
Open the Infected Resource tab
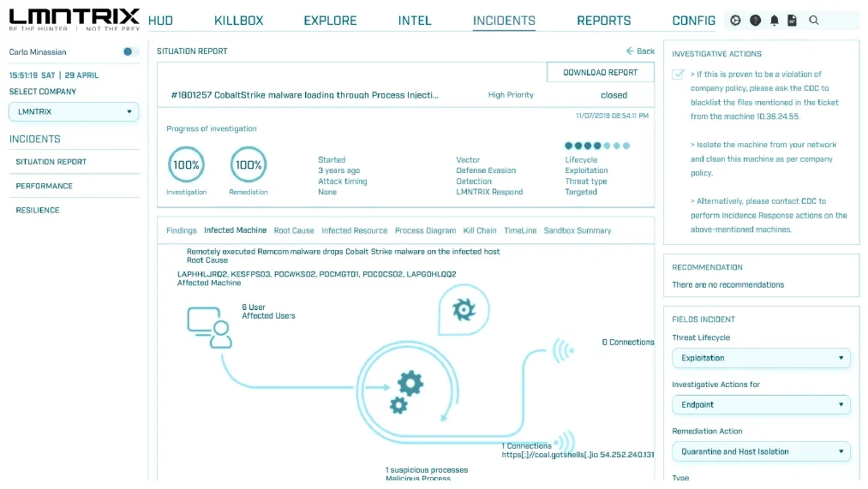(354, 230)
